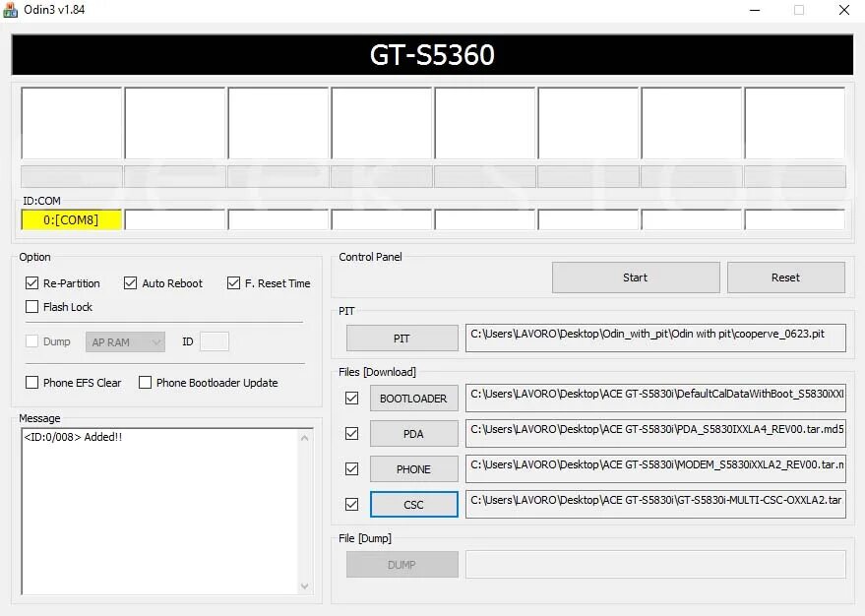Click the PIT file browse button

coord(402,339)
